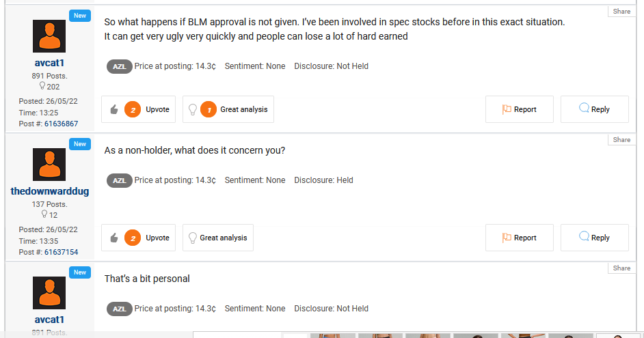644x338 pixels.
Task: Share the 'That's a bit personal' post
Action: point(621,268)
